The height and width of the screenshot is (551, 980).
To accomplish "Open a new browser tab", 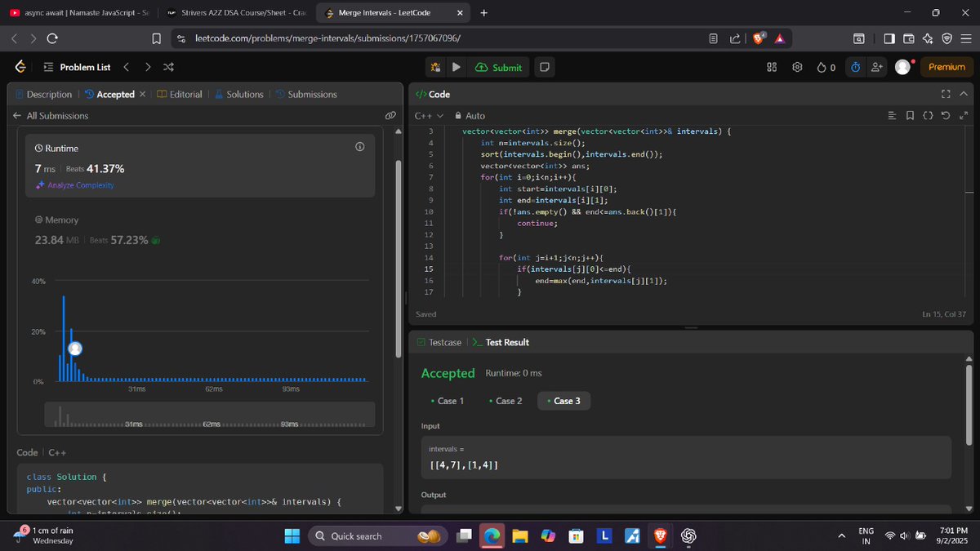I will click(483, 13).
